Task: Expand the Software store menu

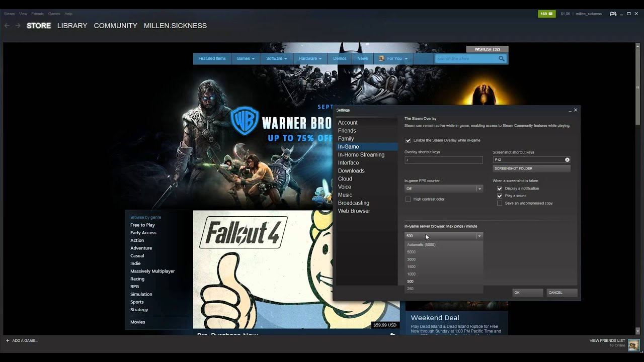Action: click(276, 58)
